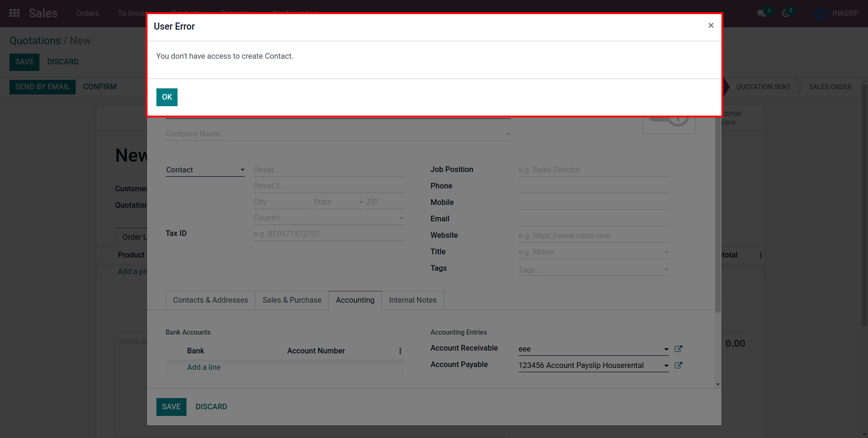Focus the Street input field
This screenshot has height=438, width=868.
tap(329, 170)
